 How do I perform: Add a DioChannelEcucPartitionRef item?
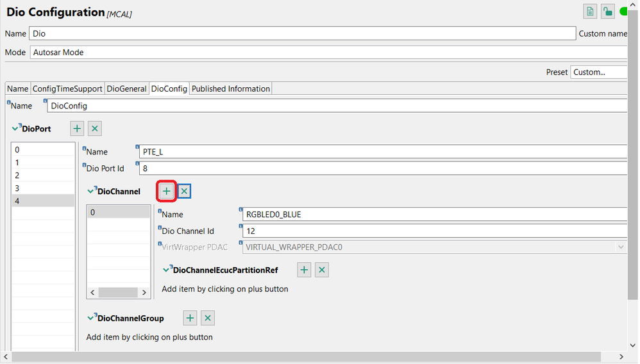(x=304, y=270)
